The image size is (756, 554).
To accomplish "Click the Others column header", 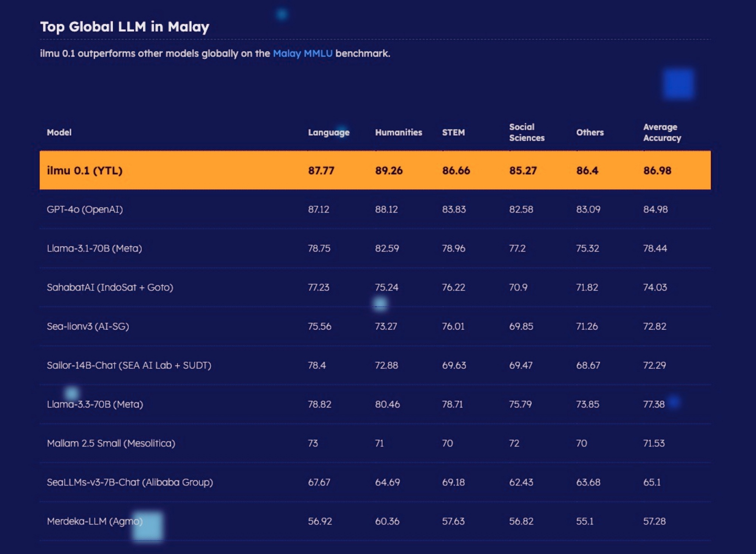I will click(590, 132).
